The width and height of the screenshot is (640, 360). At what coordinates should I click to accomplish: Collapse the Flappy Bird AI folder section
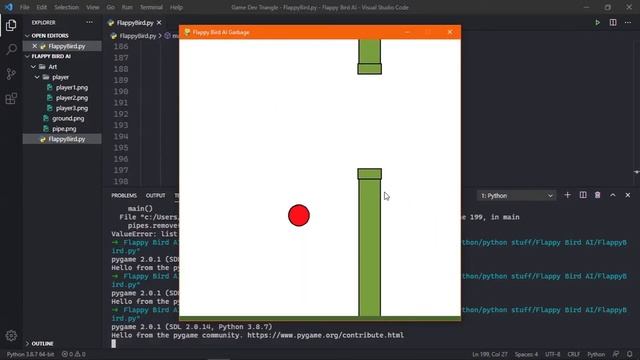point(47,56)
